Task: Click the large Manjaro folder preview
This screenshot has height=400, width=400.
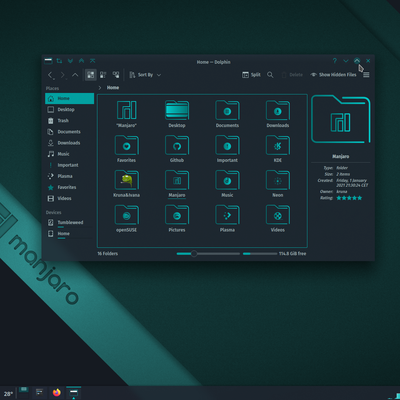Action: point(341,119)
